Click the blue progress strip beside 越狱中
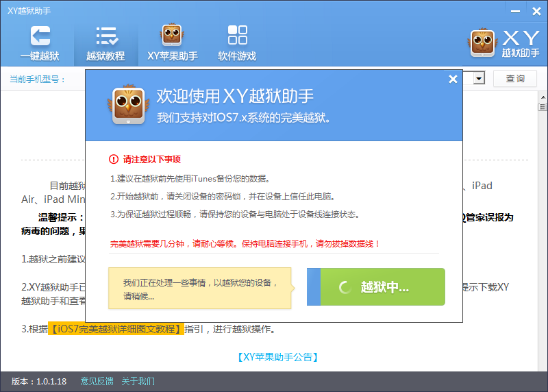548x392 pixels. (x=314, y=287)
